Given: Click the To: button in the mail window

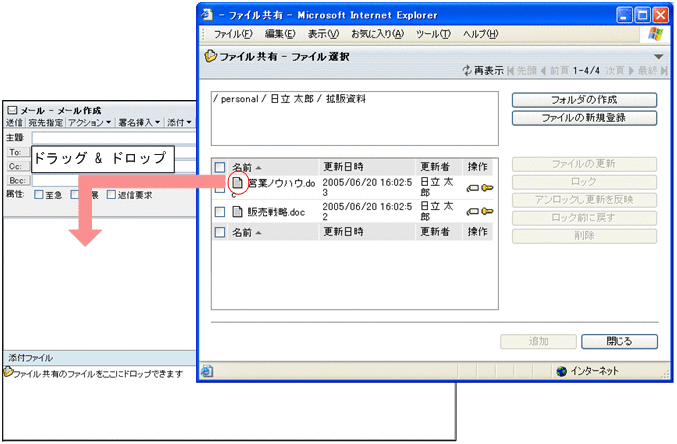Looking at the screenshot, I should coord(17,152).
